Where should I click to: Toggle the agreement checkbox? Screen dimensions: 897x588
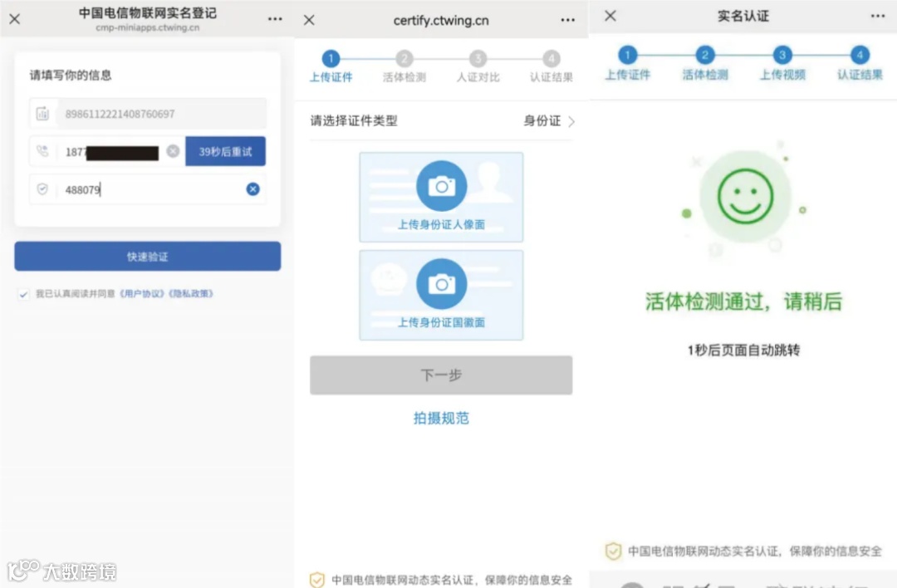pyautogui.click(x=23, y=294)
